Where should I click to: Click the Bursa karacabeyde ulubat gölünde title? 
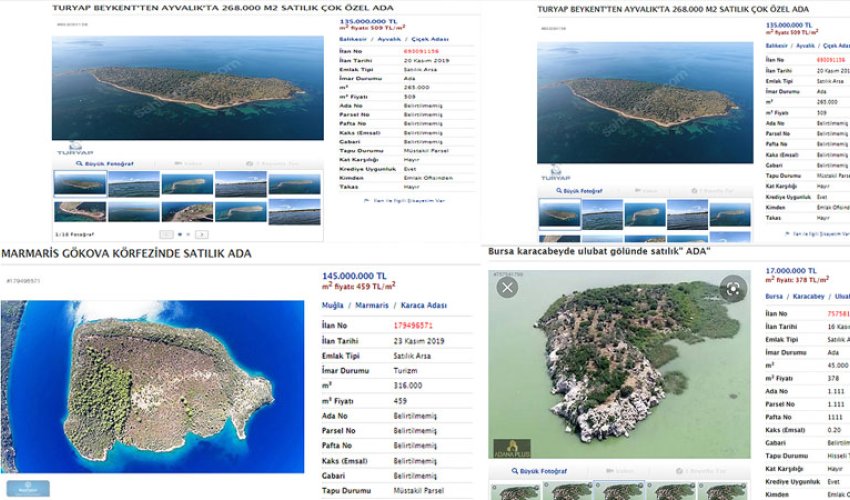[x=599, y=252]
